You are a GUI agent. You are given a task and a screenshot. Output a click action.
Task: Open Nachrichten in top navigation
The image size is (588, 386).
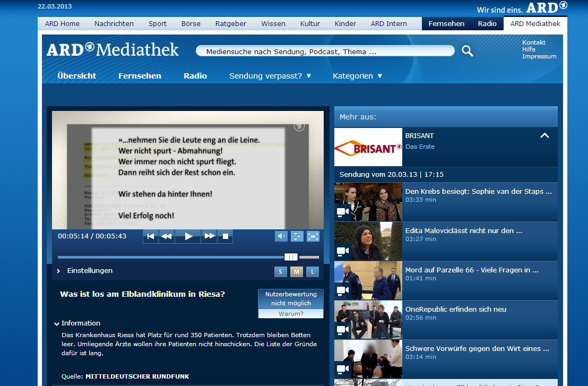(114, 24)
